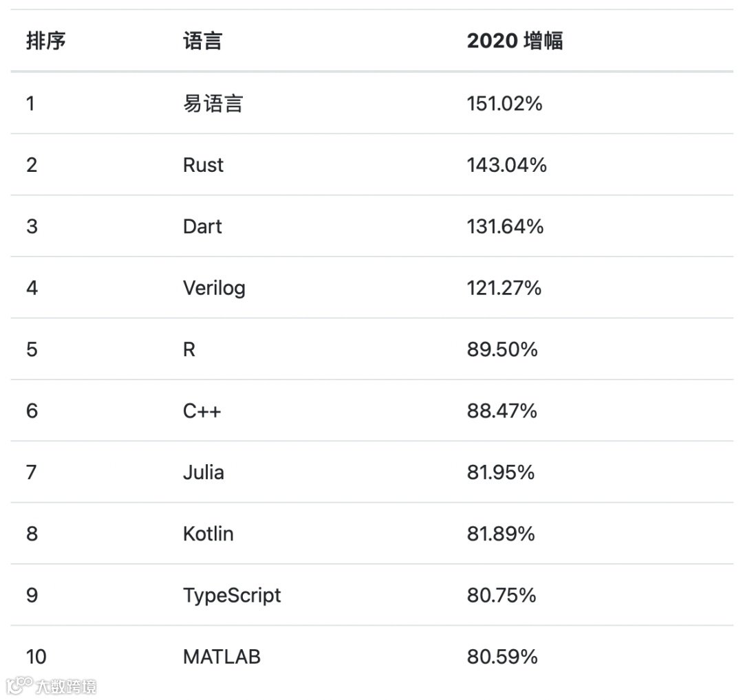Select the TypeScript language cell
The image size is (743, 700).
click(x=232, y=595)
